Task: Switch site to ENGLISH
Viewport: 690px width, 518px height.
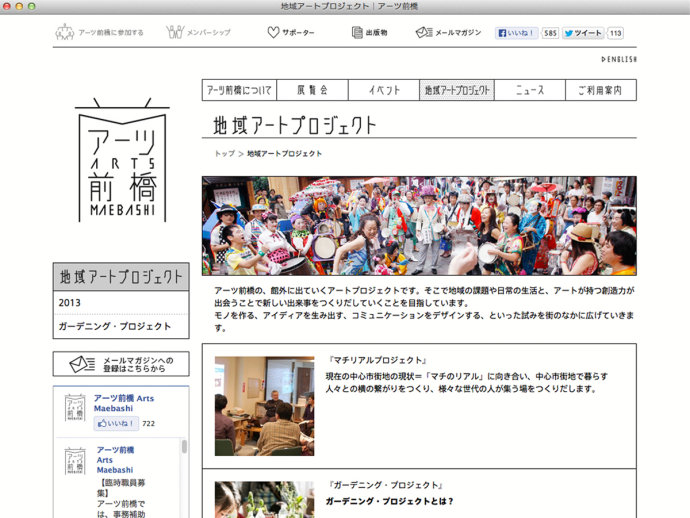Action: pyautogui.click(x=619, y=59)
